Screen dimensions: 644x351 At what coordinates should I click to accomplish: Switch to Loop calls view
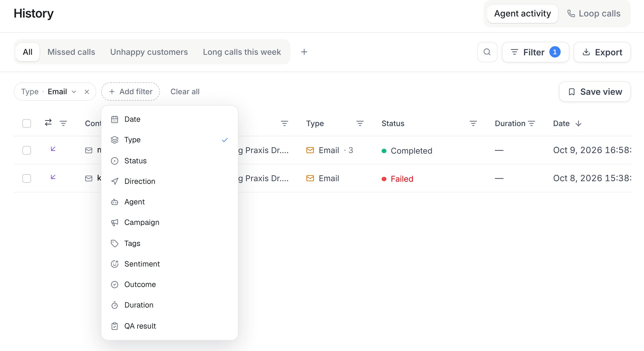(594, 13)
